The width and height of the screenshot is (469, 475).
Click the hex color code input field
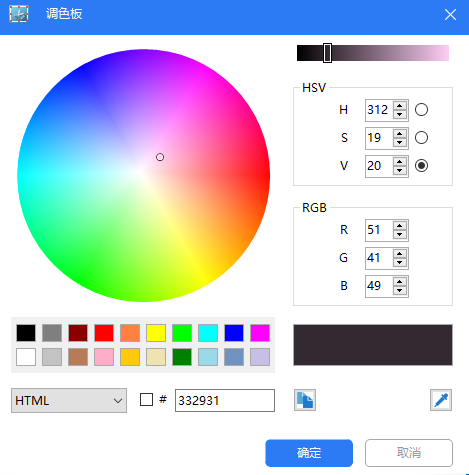pyautogui.click(x=225, y=400)
